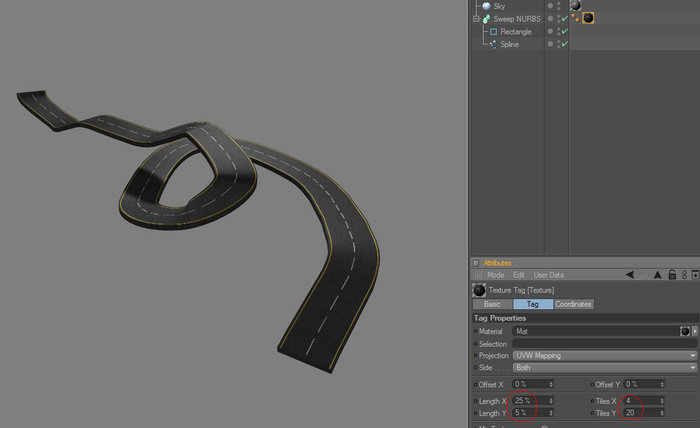The image size is (700, 428).
Task: Open the Basic tab
Action: coord(492,304)
